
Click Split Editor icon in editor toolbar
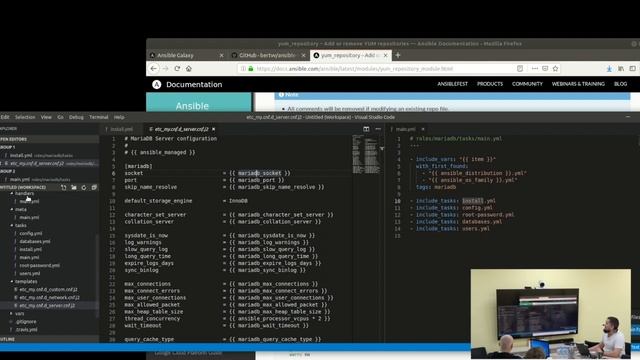click(x=366, y=129)
